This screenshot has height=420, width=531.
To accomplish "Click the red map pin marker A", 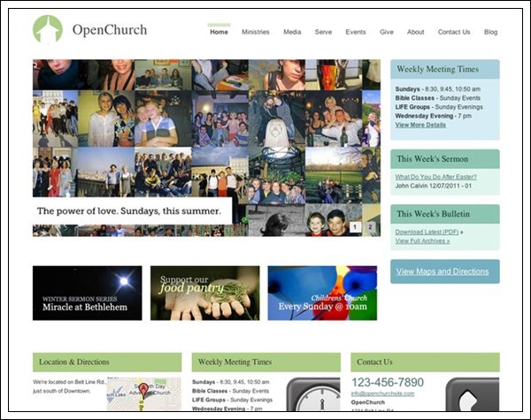I will (144, 391).
